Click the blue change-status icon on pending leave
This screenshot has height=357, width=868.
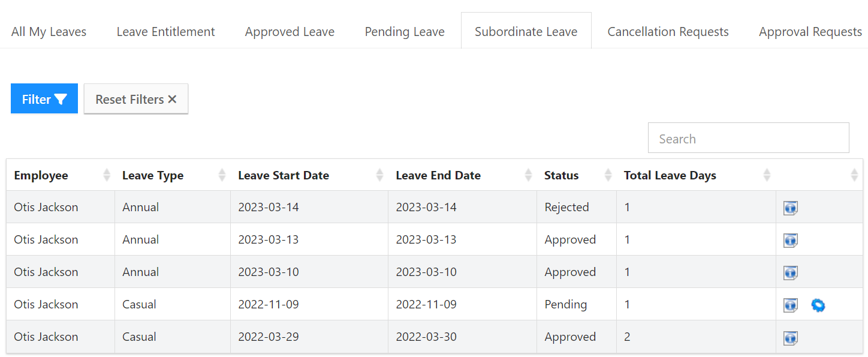coord(818,305)
